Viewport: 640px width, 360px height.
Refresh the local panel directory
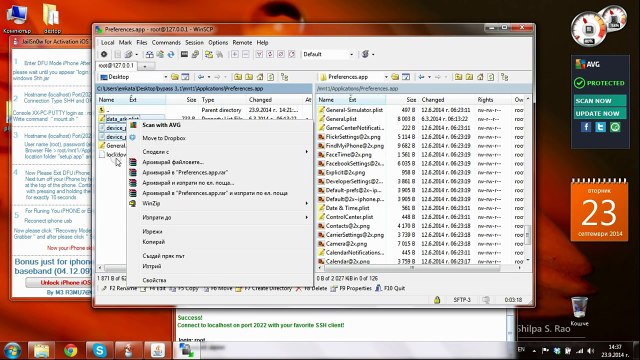270,77
